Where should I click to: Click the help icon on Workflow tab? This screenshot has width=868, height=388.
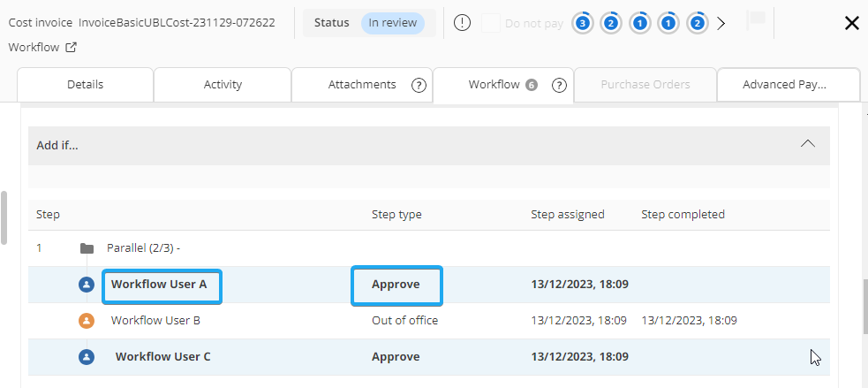coord(559,85)
